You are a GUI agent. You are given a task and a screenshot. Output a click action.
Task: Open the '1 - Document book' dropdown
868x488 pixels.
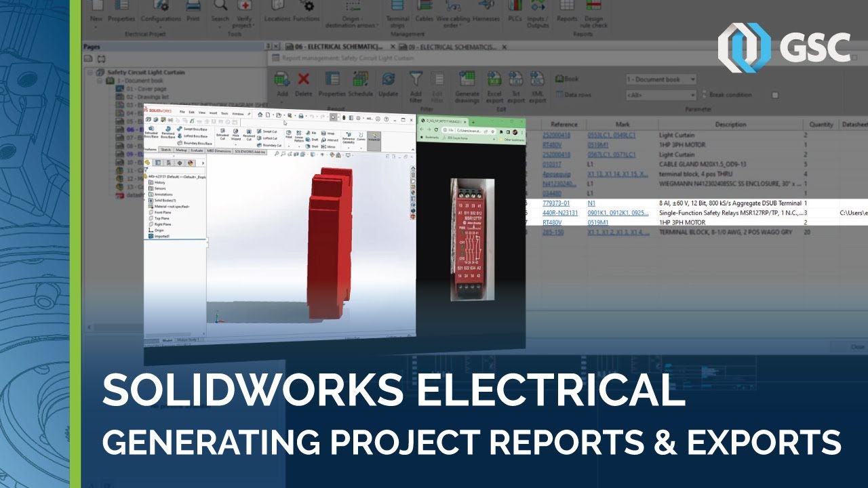click(692, 79)
